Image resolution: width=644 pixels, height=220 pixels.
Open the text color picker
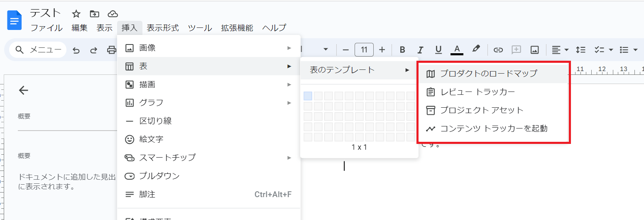pyautogui.click(x=457, y=50)
